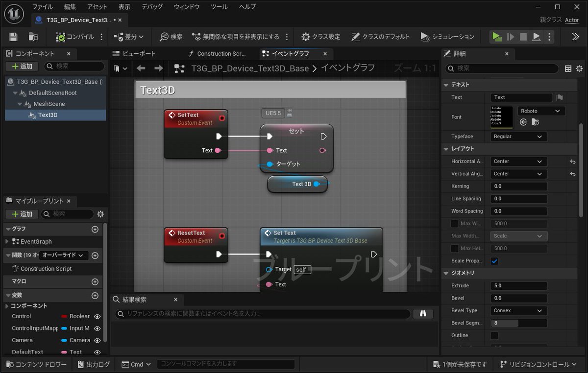This screenshot has height=373, width=588.
Task: Open the Bevel Type Convex dropdown
Action: [519, 310]
